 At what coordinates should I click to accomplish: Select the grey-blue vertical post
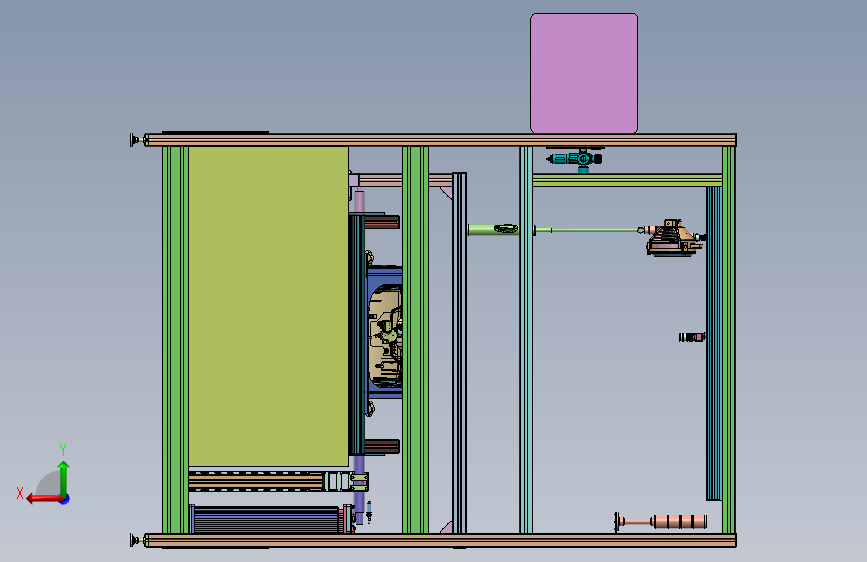[x=459, y=353]
